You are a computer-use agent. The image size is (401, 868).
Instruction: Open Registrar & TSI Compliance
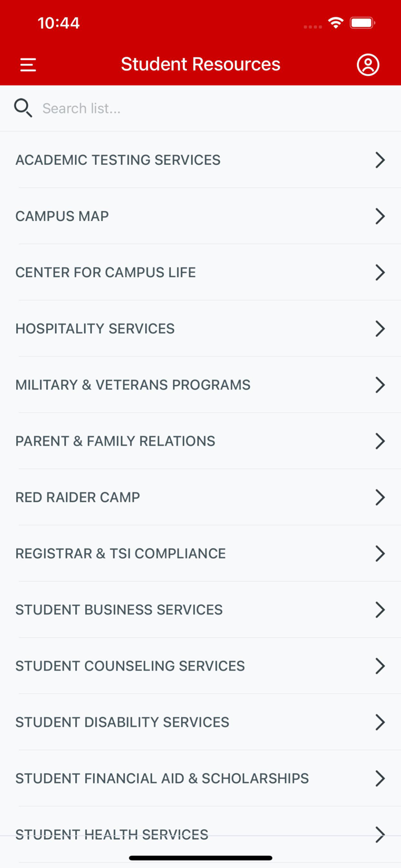point(120,553)
